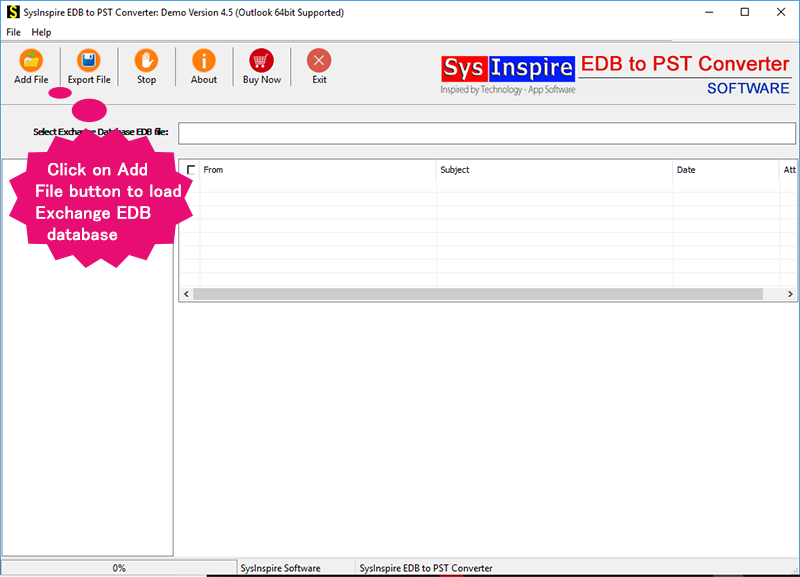Open the Help menu
Image resolution: width=800 pixels, height=577 pixels.
41,32
